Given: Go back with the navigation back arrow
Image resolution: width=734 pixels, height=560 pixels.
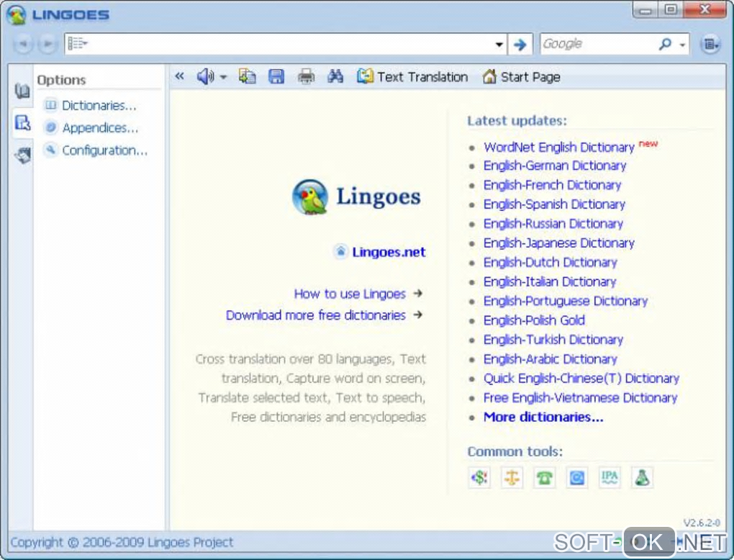Looking at the screenshot, I should click(x=23, y=44).
